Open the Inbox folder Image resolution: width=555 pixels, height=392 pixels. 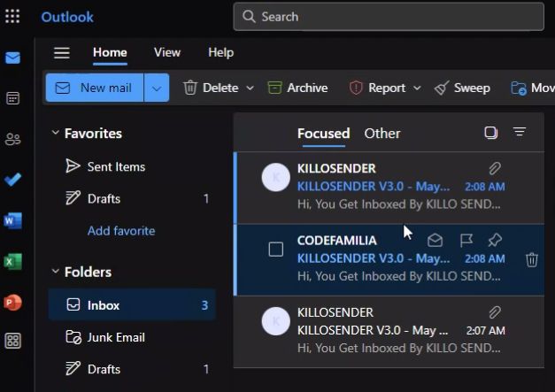click(132, 305)
